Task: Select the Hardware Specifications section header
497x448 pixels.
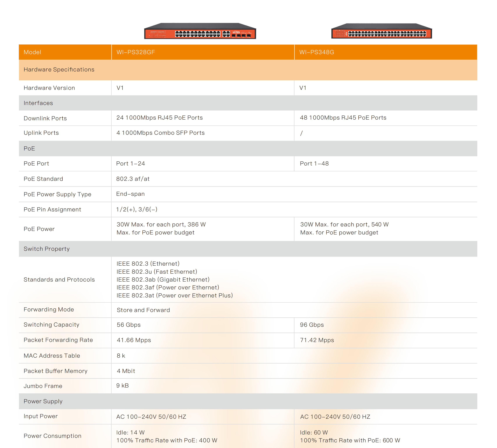Action: [59, 70]
